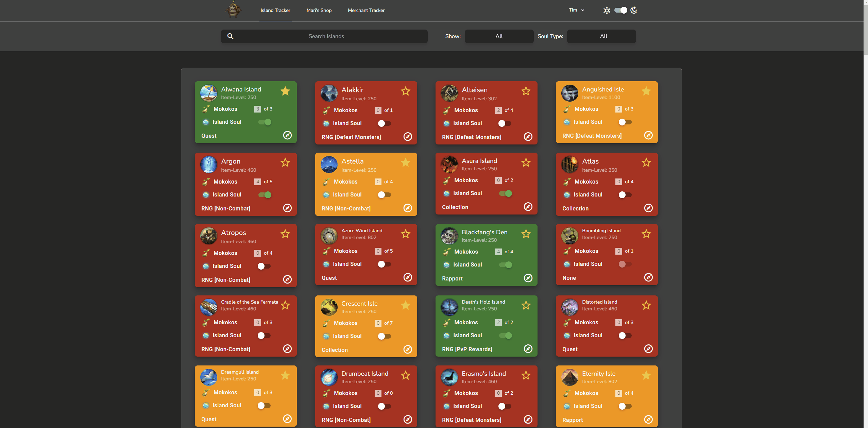Disable Island Soul toggle on Asura Island

click(x=505, y=193)
